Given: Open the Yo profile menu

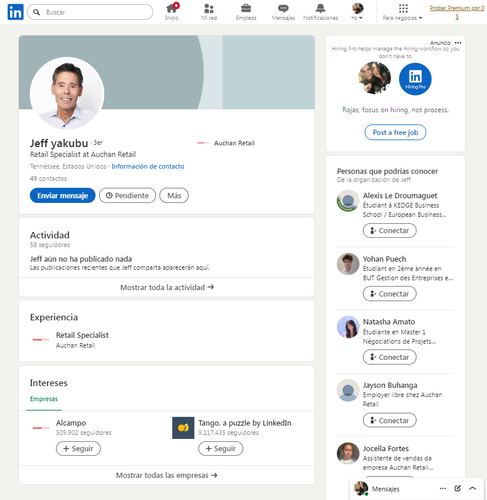Looking at the screenshot, I should pos(357,12).
